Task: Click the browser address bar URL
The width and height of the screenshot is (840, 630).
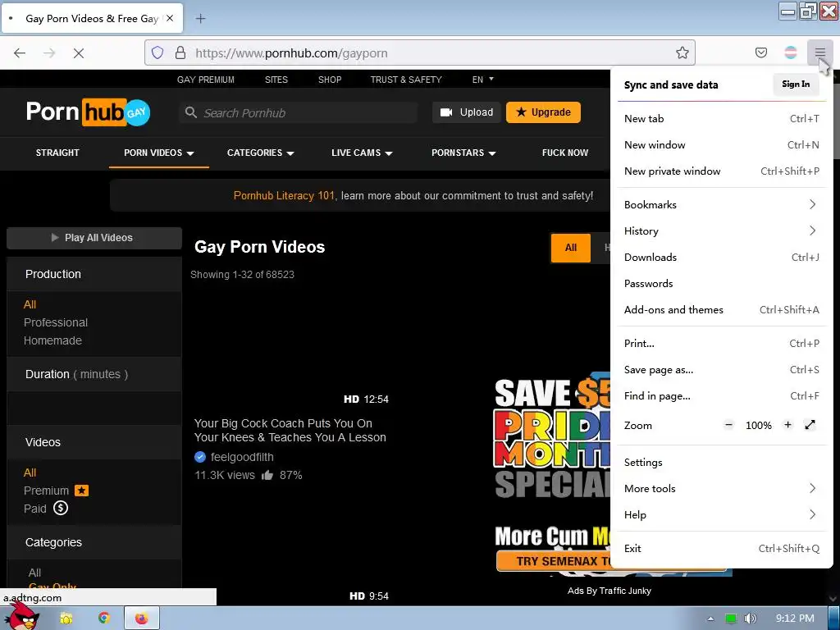Action: (x=291, y=53)
